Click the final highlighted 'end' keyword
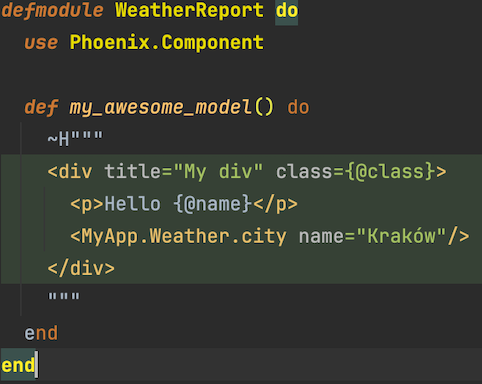This screenshot has width=482, height=384. click(18, 365)
